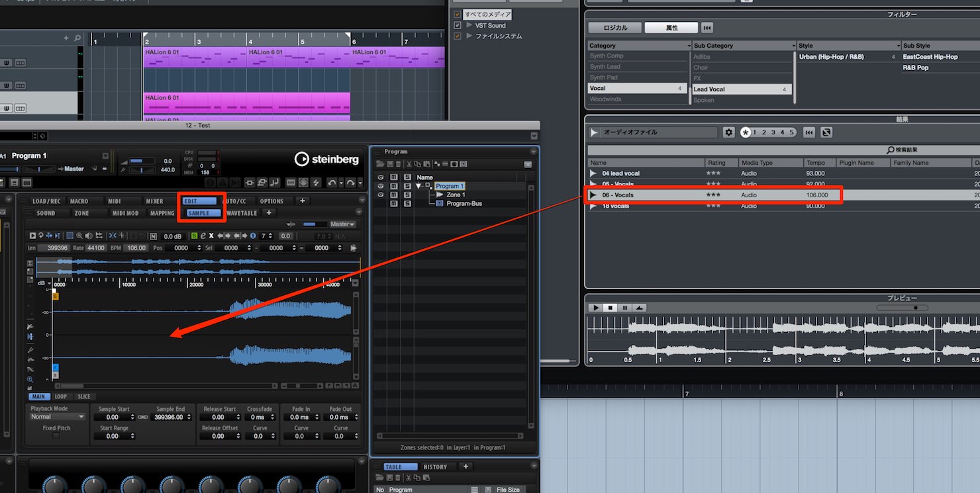Click the link icon between Sample Start and End
This screenshot has height=493, width=980.
point(143,418)
